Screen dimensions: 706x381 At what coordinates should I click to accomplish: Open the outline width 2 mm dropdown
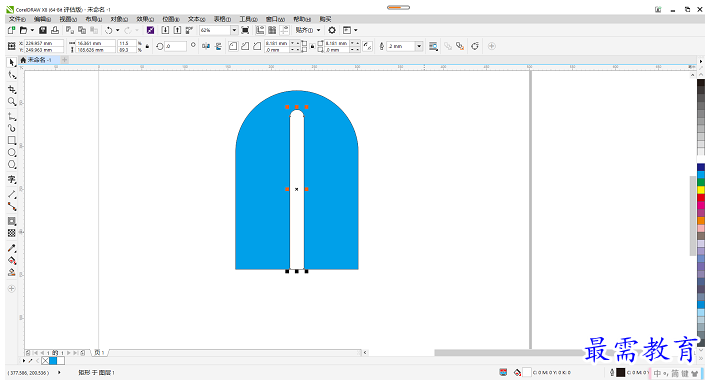click(419, 46)
